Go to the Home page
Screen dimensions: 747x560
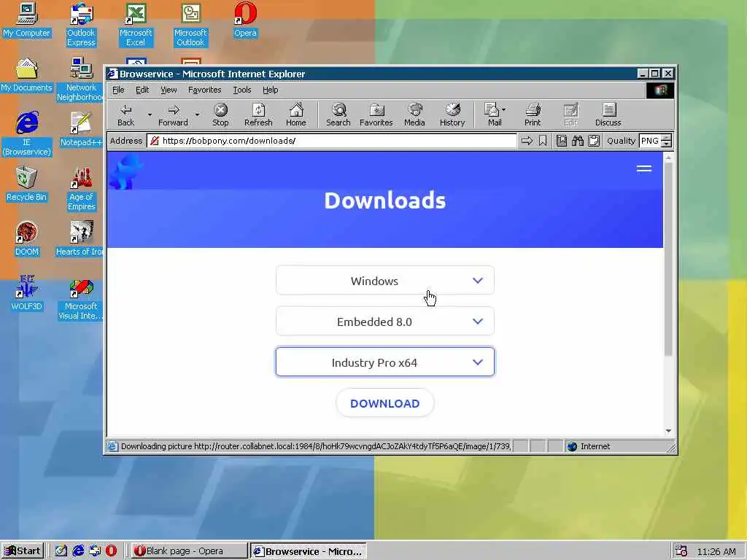[x=296, y=114]
